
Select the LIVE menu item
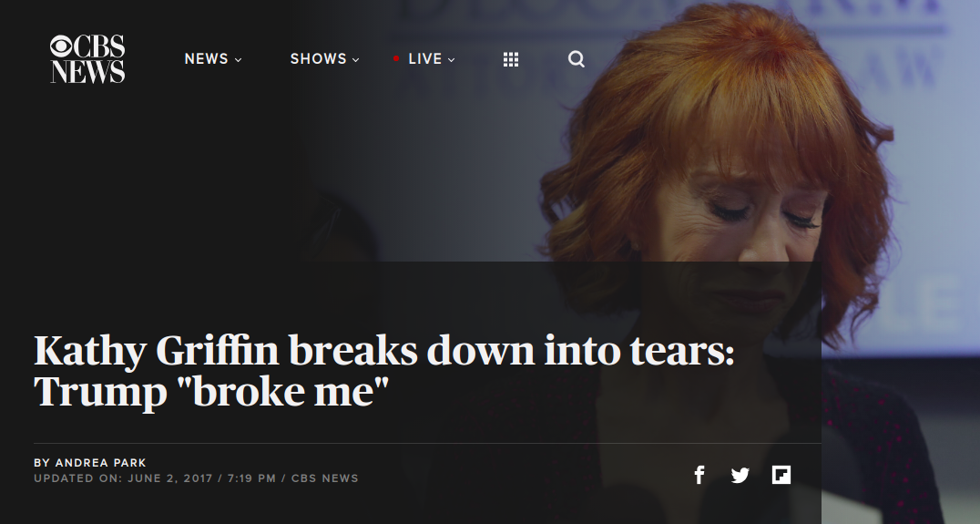point(425,58)
